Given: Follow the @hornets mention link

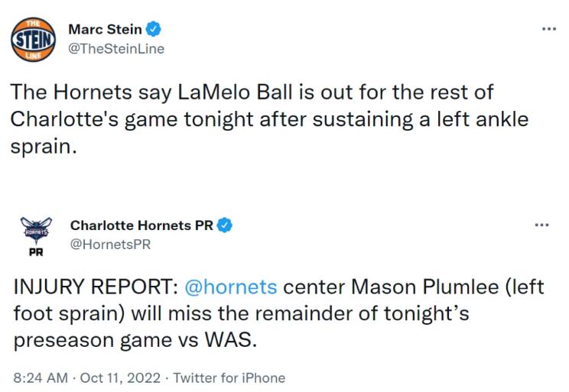Looking at the screenshot, I should (231, 289).
